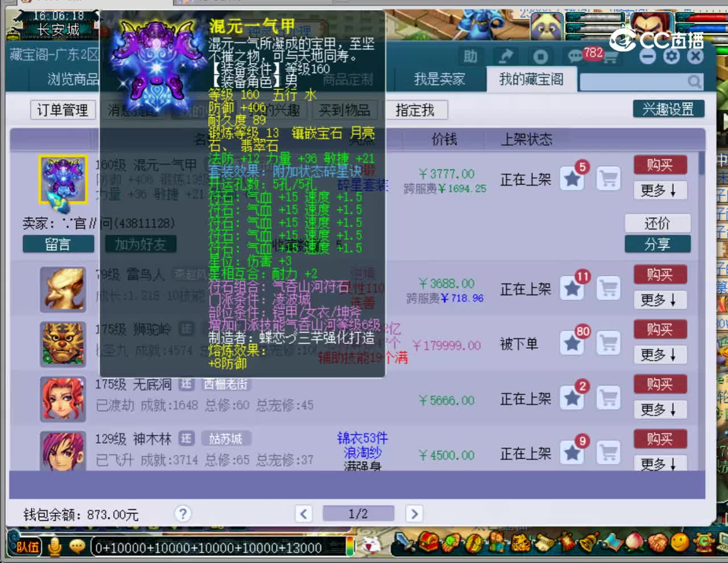
Task: Click the smiley face icon in bottom bar
Action: tap(679, 542)
